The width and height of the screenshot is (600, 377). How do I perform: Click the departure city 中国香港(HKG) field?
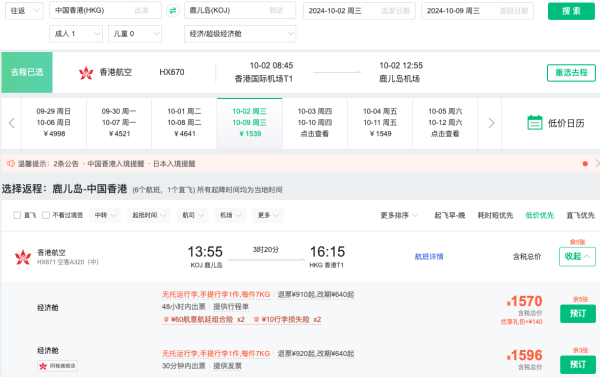point(105,10)
